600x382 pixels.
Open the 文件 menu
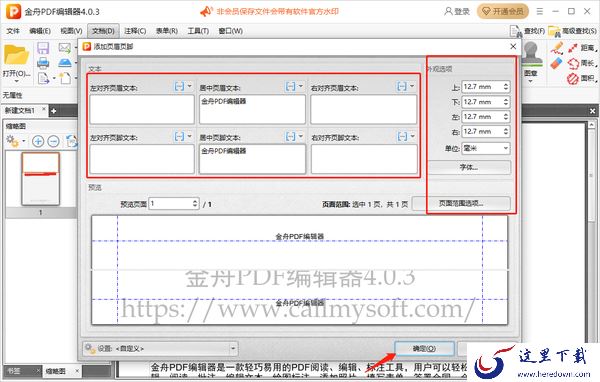[13, 31]
